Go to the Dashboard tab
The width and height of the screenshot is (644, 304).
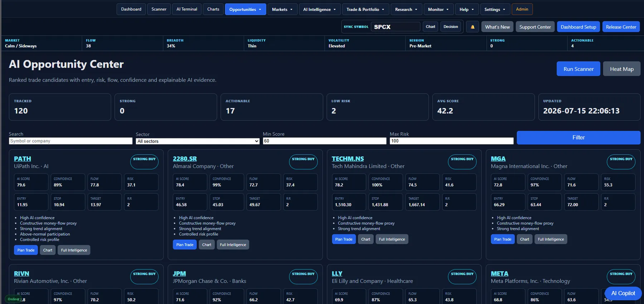point(131,9)
